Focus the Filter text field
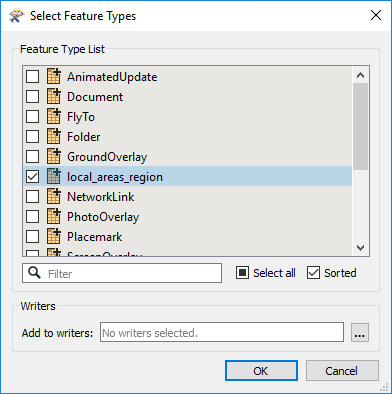The height and width of the screenshot is (394, 392). (x=122, y=273)
